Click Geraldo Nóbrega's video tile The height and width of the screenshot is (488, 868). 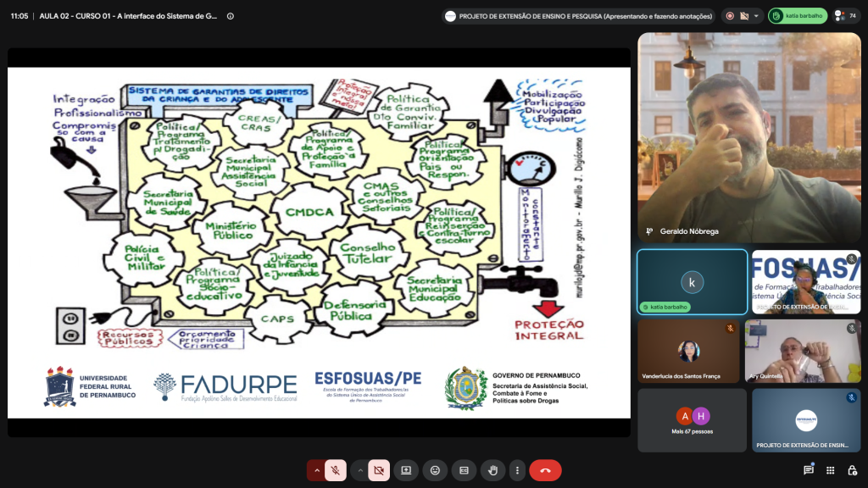[749, 137]
